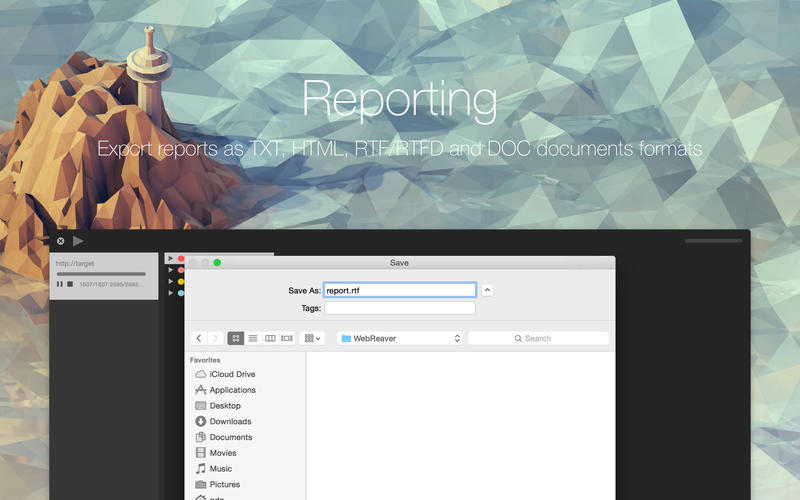Open Music in the sidebar

213,469
